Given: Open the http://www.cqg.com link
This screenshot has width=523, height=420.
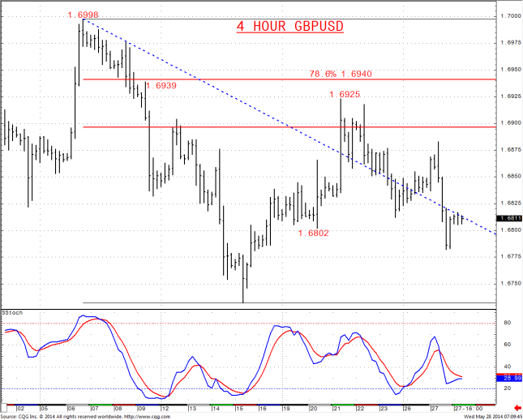Looking at the screenshot, I should click(148, 417).
